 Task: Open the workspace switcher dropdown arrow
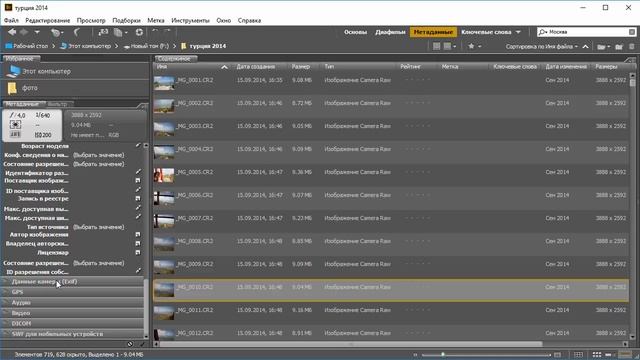pyautogui.click(x=518, y=32)
